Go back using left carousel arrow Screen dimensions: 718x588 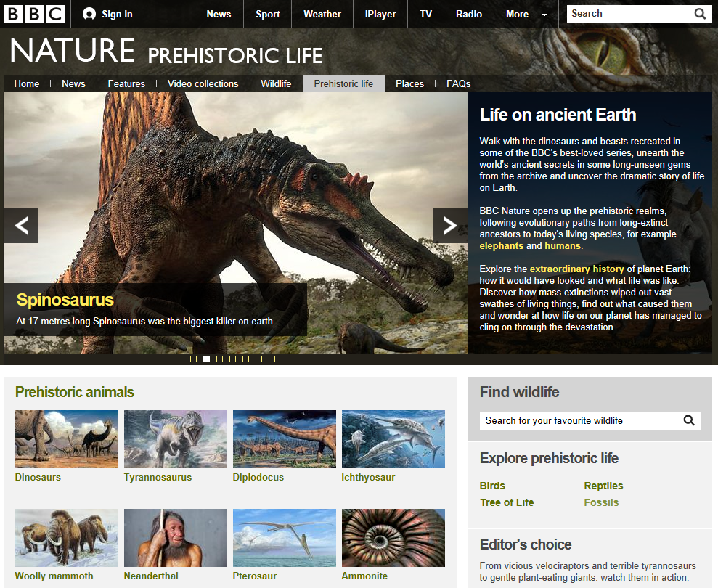pos(21,225)
